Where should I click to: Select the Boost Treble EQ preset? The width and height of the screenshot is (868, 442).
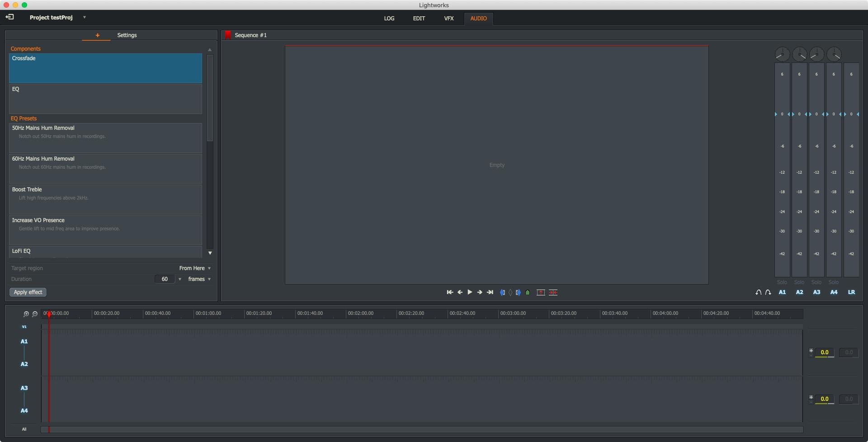(x=105, y=199)
